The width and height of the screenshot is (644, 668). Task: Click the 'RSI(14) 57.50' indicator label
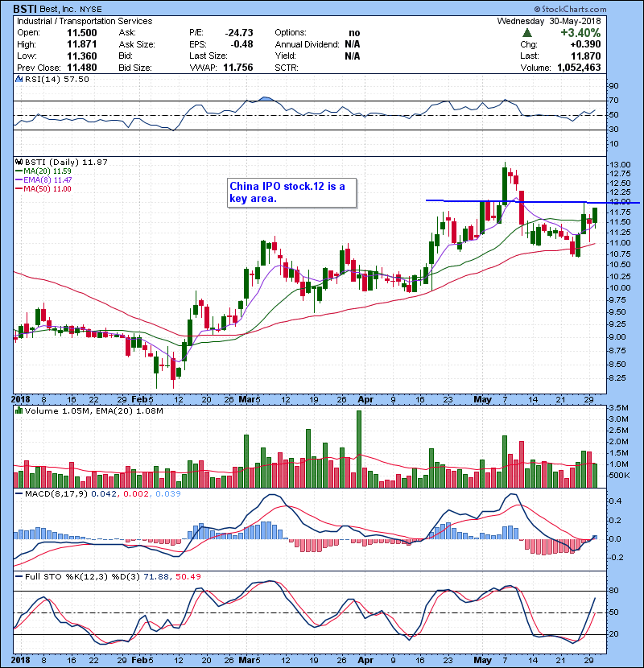(56, 79)
